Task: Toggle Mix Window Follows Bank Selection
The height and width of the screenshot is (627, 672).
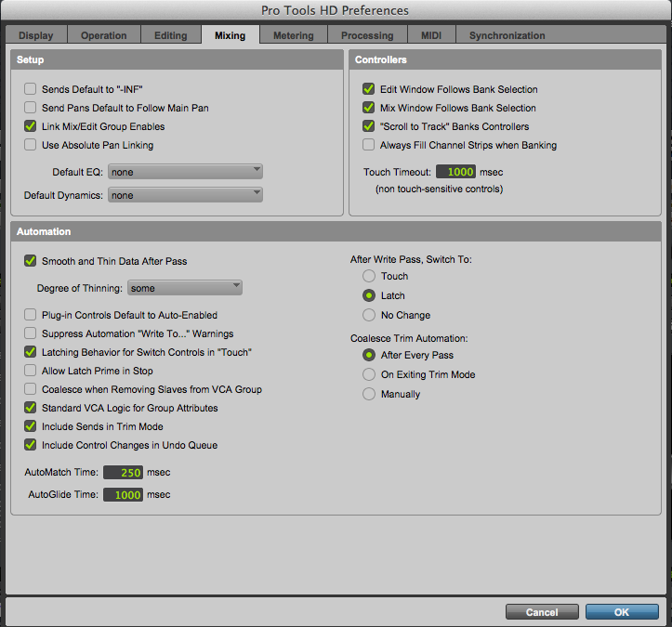Action: (369, 108)
